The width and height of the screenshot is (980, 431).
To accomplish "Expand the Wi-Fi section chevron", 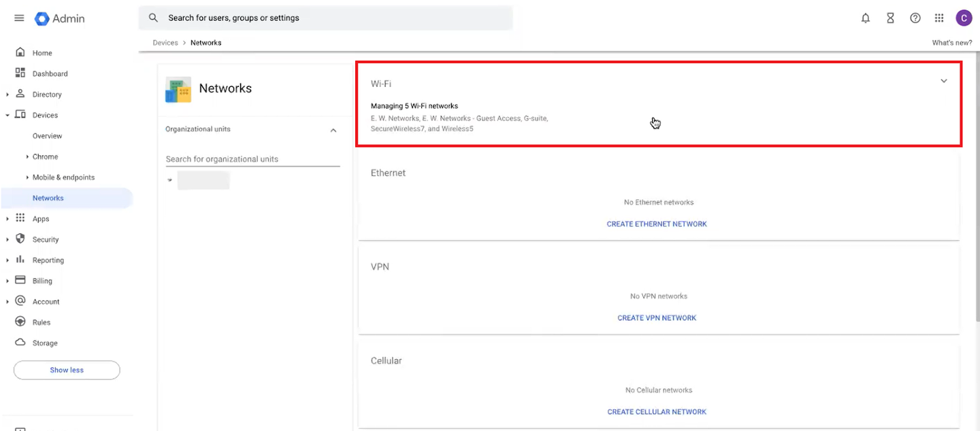I will [944, 81].
